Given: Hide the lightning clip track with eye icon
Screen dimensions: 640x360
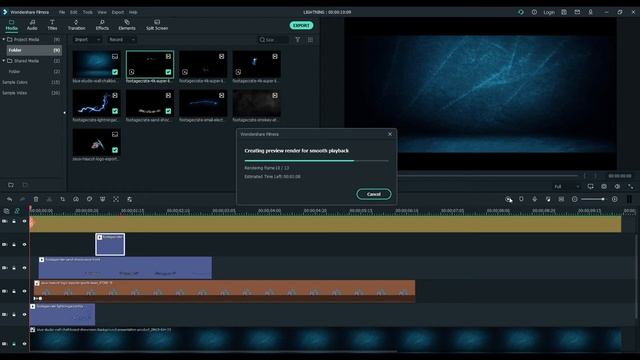Looking at the screenshot, I should (x=24, y=314).
